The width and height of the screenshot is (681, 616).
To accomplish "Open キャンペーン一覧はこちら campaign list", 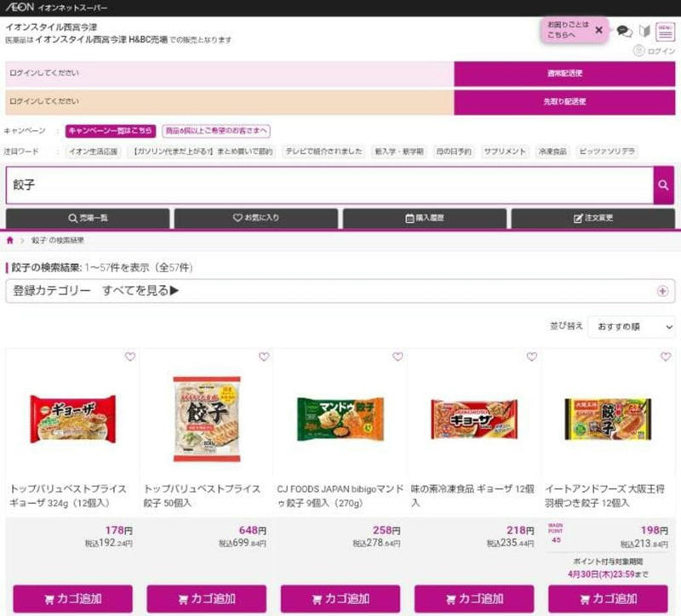I will tap(111, 131).
